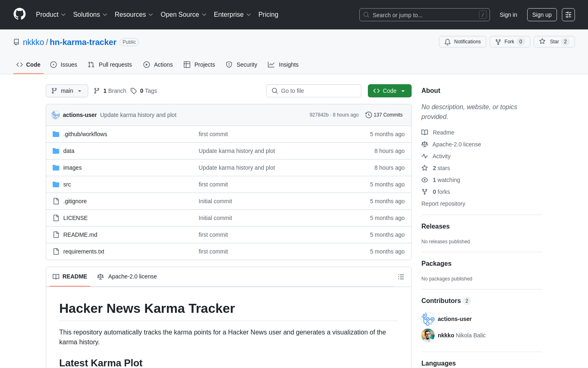Click the notifications bell icon

[448, 42]
